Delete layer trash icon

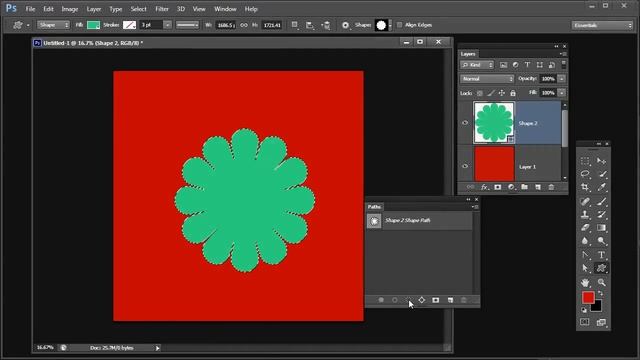(551, 187)
